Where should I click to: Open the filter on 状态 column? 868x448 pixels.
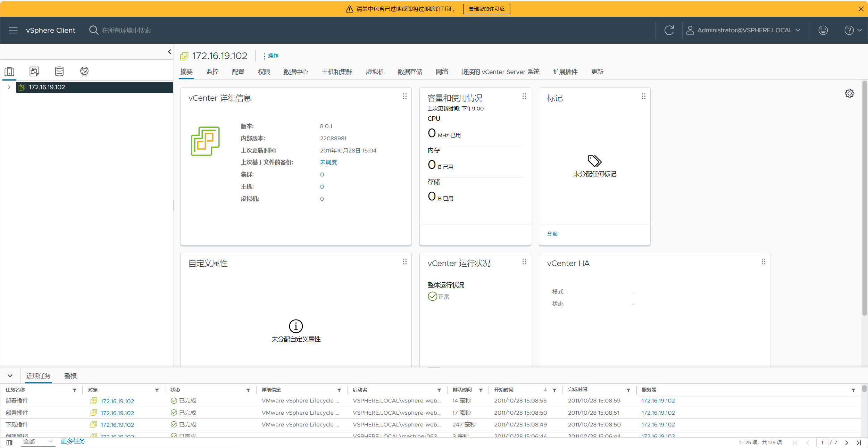pos(248,390)
